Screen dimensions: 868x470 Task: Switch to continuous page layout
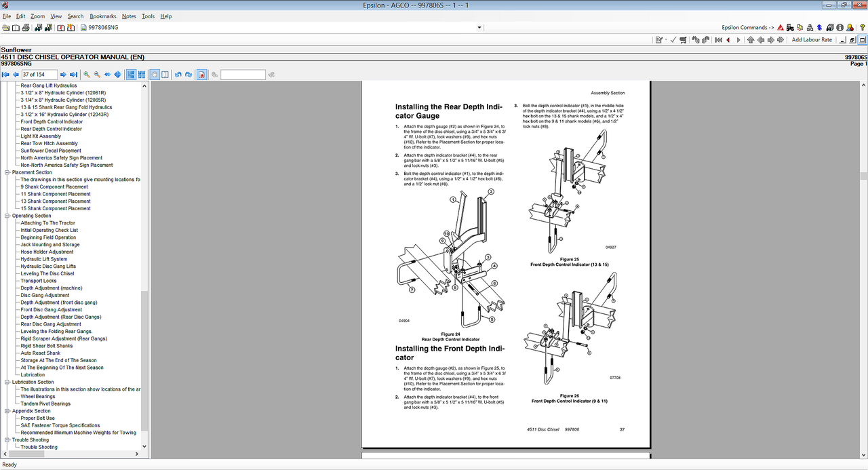(131, 75)
